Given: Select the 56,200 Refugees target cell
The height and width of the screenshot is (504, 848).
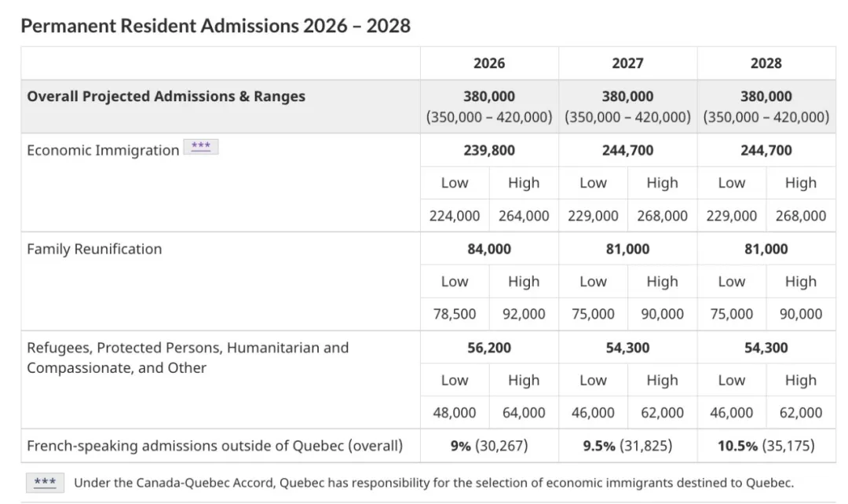Looking at the screenshot, I should click(x=488, y=348).
